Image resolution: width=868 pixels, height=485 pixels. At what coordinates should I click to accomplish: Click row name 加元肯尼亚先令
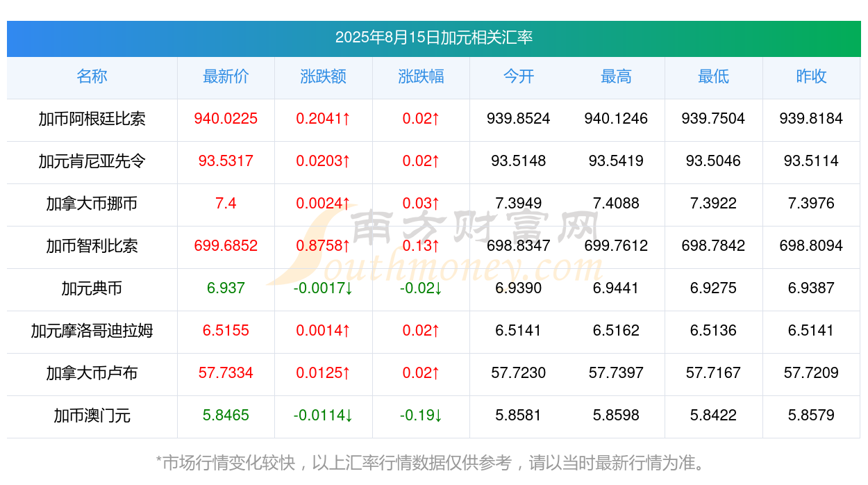click(x=92, y=161)
